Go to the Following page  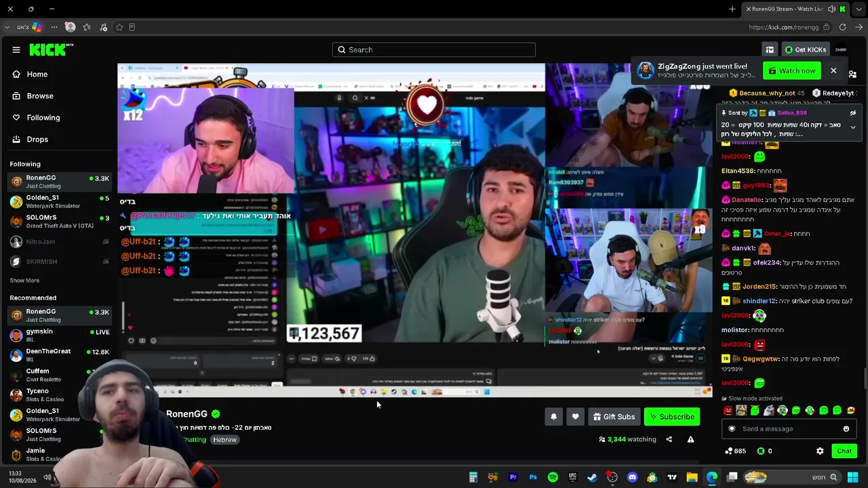43,117
